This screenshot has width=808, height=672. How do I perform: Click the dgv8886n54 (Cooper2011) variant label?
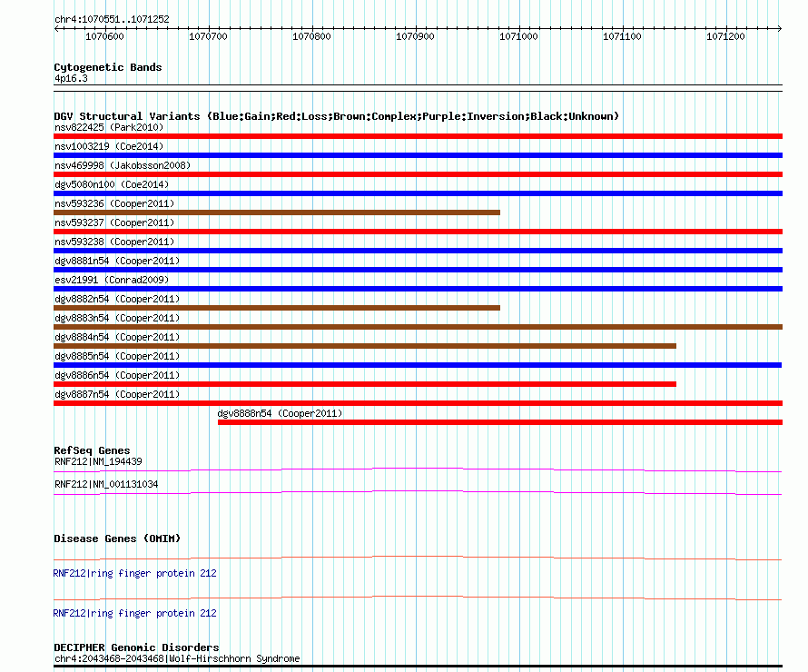tap(117, 375)
